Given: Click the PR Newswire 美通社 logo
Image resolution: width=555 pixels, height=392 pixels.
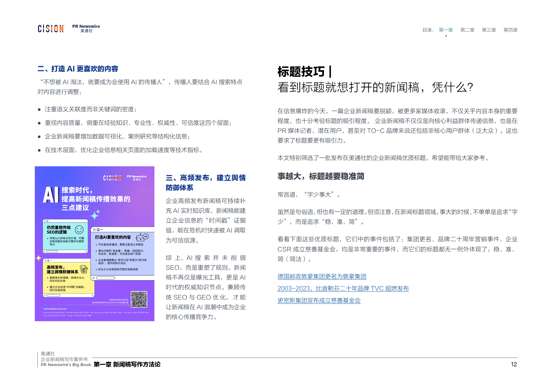Looking at the screenshot, I should [x=86, y=28].
